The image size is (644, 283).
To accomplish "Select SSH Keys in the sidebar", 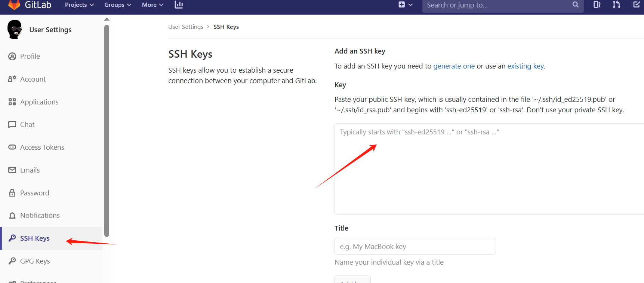I will click(x=51, y=238).
